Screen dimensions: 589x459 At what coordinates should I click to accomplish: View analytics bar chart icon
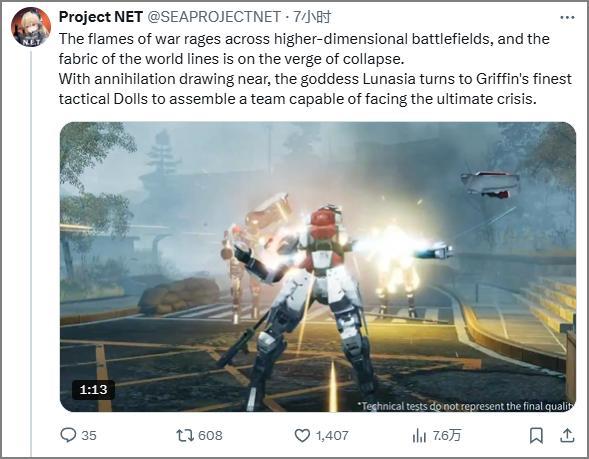click(419, 436)
